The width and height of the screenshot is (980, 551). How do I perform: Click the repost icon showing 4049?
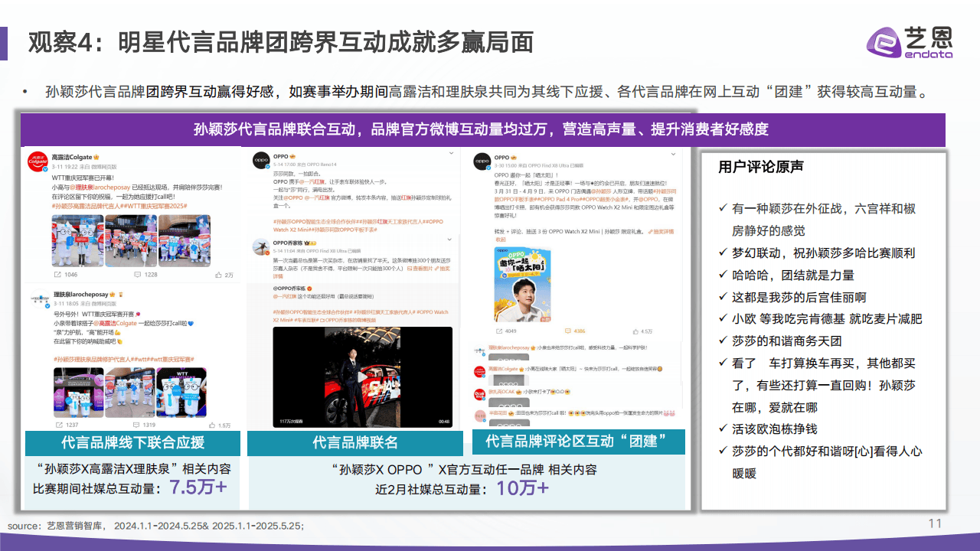pos(498,331)
